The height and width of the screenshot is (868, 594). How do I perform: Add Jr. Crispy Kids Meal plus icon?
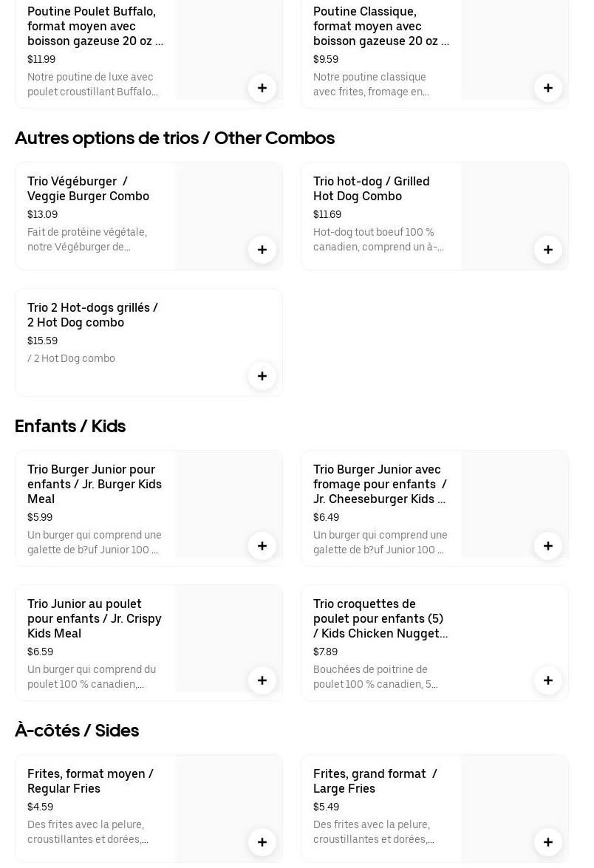262,680
